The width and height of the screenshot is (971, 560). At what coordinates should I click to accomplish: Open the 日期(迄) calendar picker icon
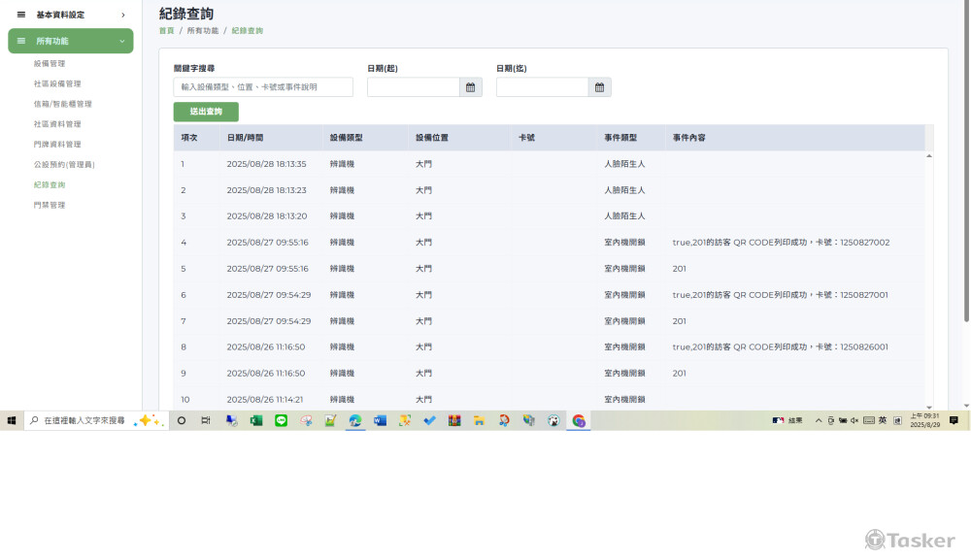point(599,87)
